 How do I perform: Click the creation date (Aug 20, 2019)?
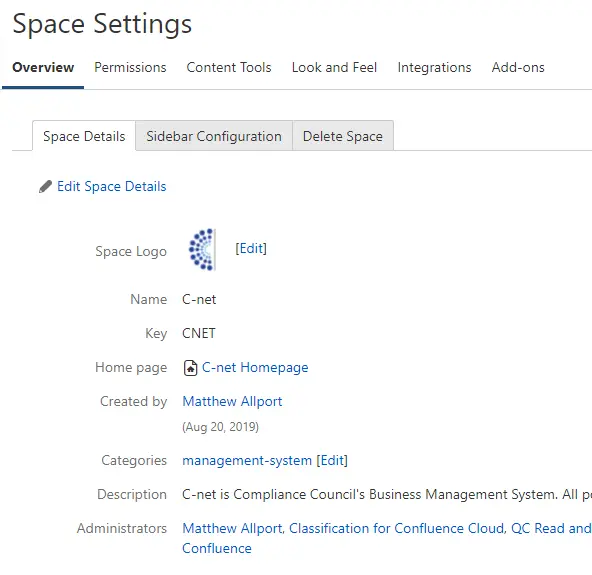click(220, 427)
